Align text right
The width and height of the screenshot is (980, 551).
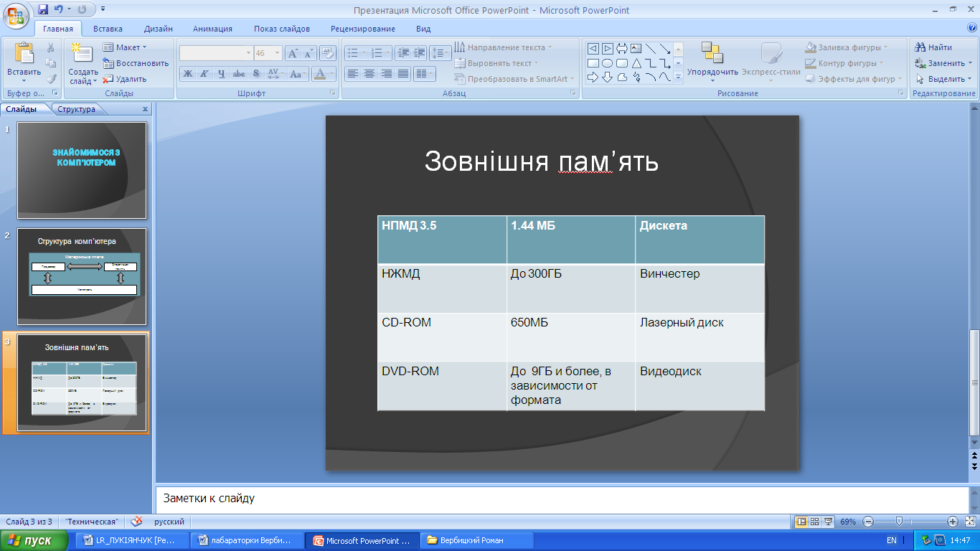pos(387,73)
